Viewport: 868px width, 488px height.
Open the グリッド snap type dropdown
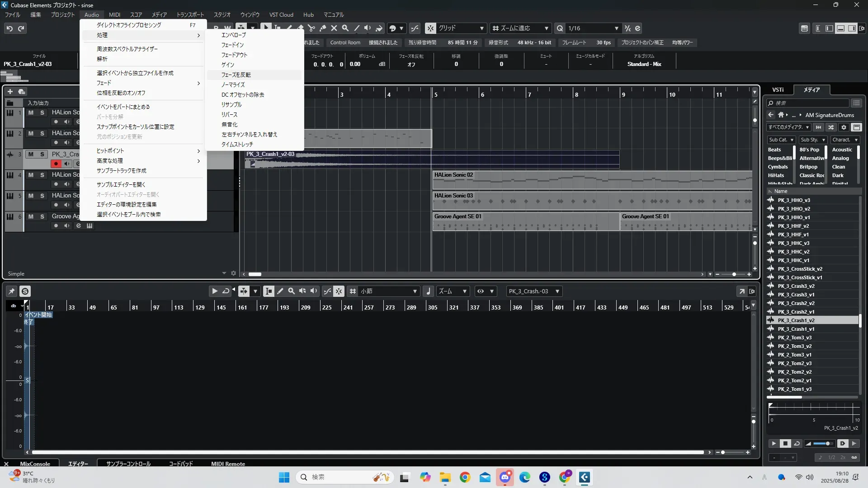coord(481,28)
